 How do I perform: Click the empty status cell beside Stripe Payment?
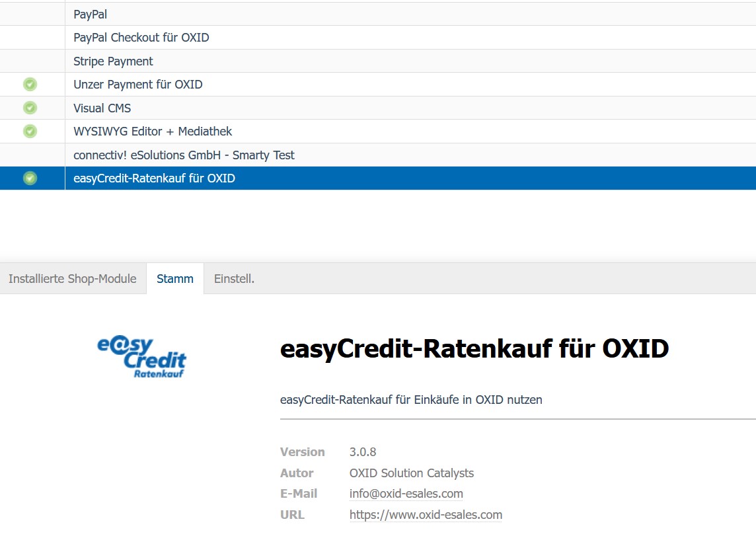pos(32,61)
